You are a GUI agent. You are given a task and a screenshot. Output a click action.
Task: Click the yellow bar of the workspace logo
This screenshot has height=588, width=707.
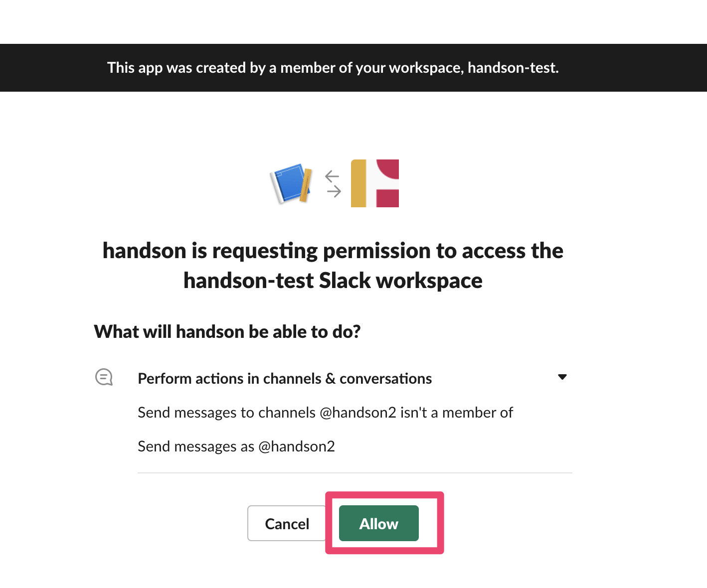pos(358,183)
